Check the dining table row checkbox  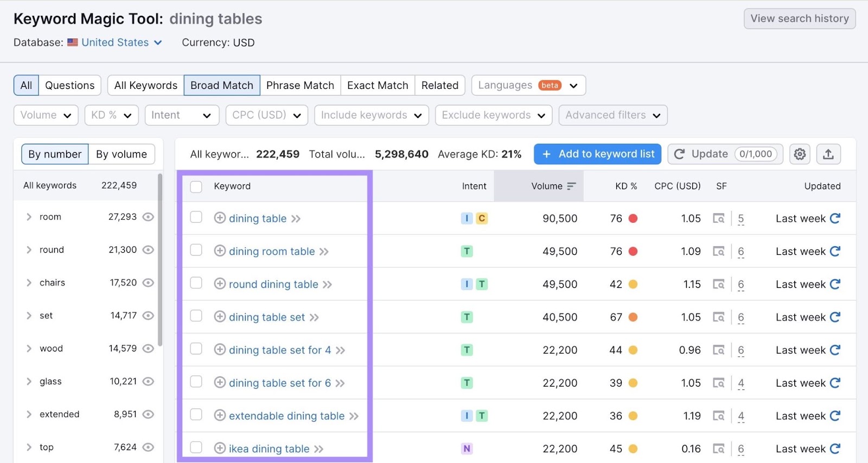coord(196,217)
